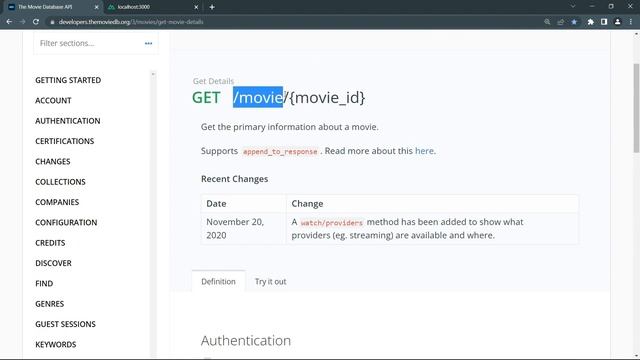Image resolution: width=640 pixels, height=360 pixels.
Task: Click the green GET method label
Action: tap(206, 98)
